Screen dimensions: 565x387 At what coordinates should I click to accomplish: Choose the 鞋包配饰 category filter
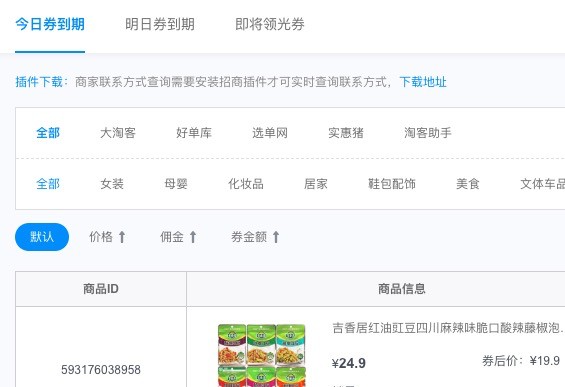click(x=392, y=184)
